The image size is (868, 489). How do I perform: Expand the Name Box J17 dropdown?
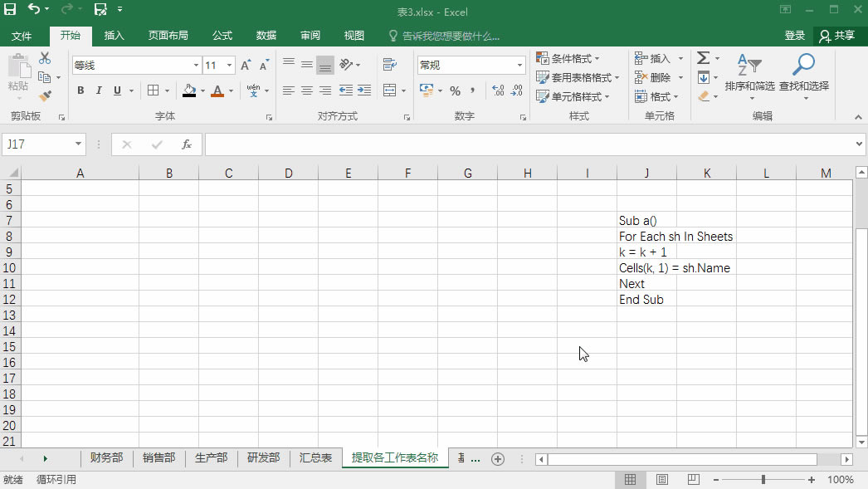pos(78,144)
